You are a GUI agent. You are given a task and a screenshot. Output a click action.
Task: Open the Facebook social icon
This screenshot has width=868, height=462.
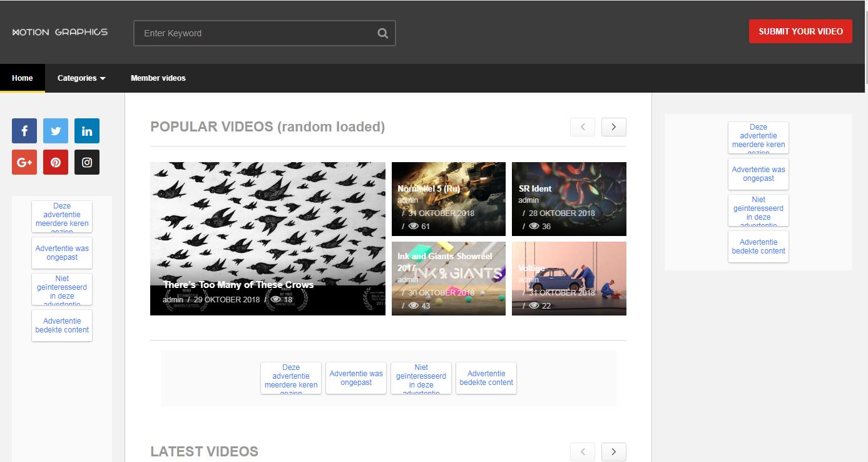pos(24,131)
